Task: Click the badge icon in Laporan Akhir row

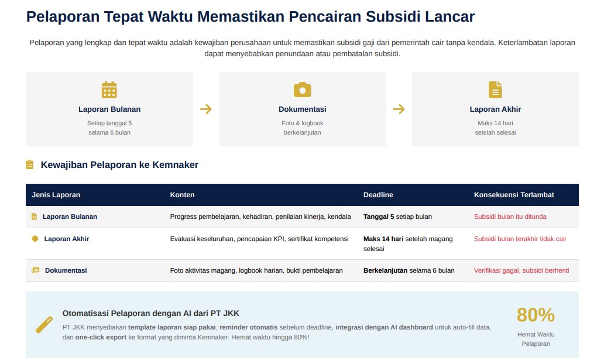Action: click(35, 239)
